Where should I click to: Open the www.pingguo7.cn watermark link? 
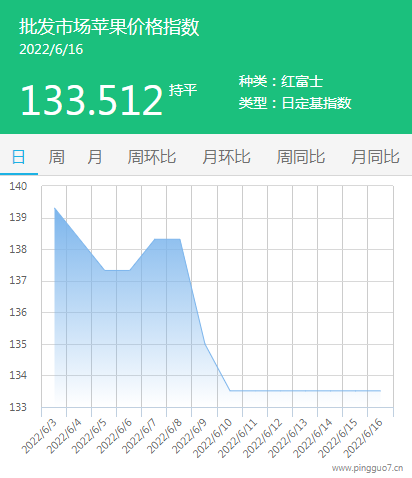pos(367,468)
